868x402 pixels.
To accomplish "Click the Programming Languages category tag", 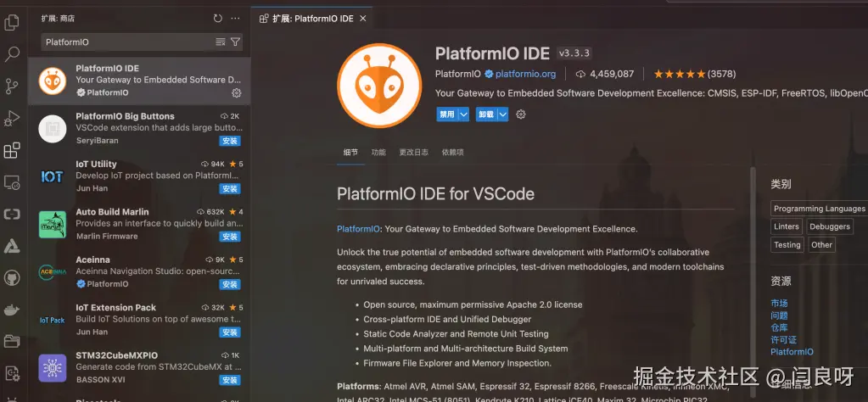I will tap(820, 209).
